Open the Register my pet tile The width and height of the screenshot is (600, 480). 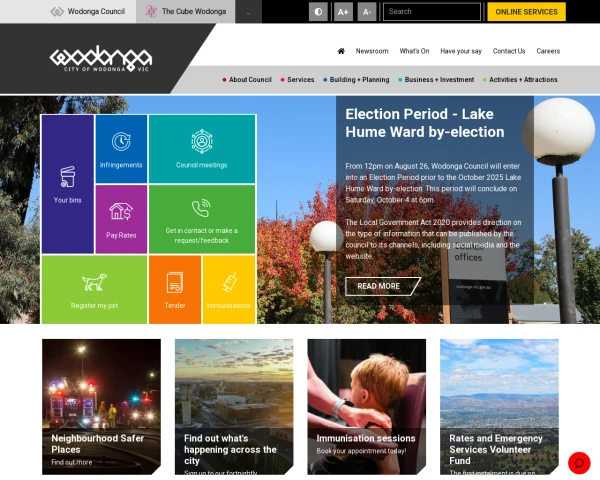[94, 289]
